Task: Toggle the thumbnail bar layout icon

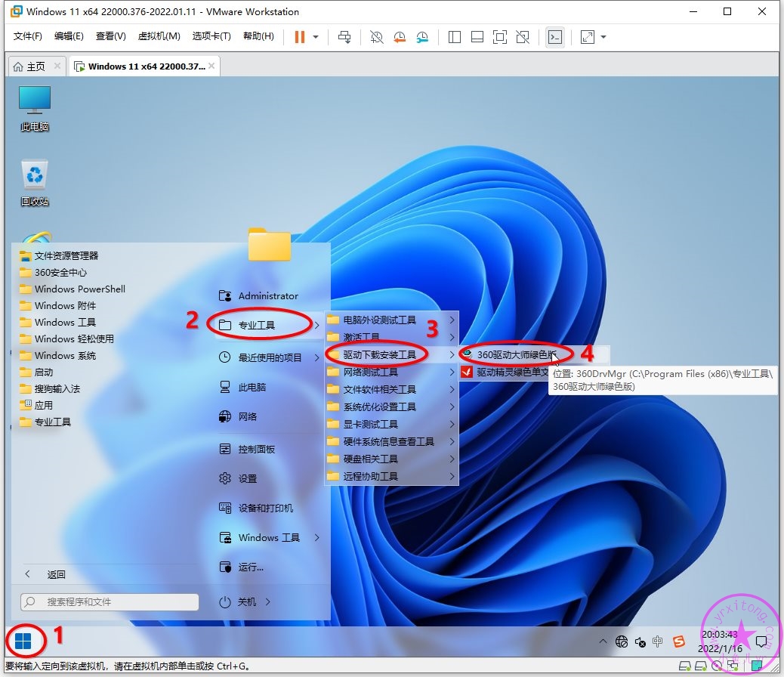Action: coord(477,37)
